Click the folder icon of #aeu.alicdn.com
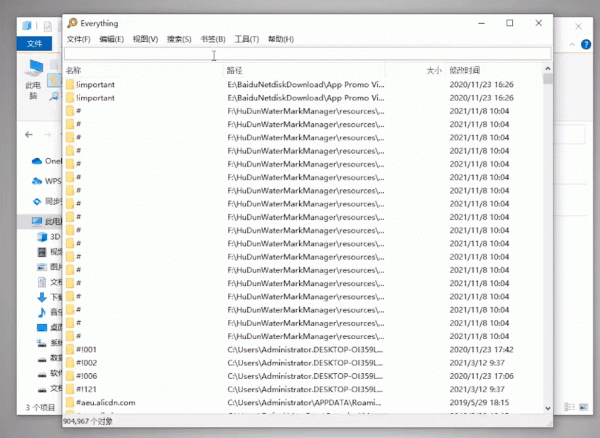 pos(70,402)
